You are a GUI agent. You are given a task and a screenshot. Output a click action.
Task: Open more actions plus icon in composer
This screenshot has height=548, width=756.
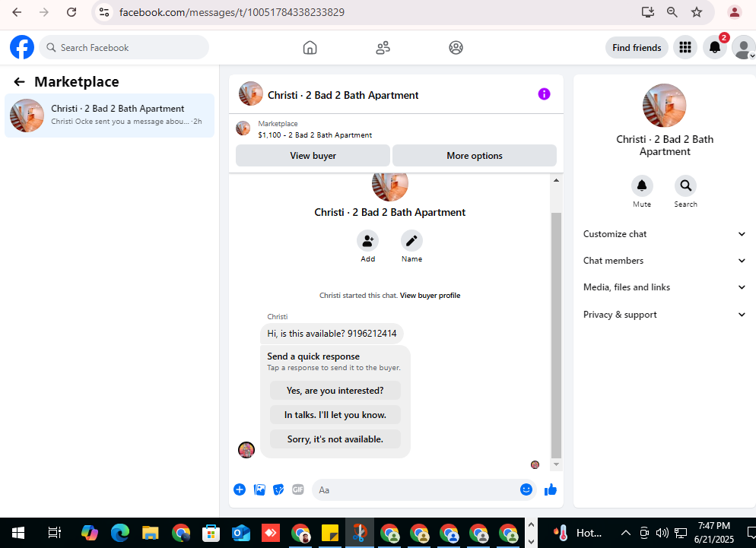240,489
